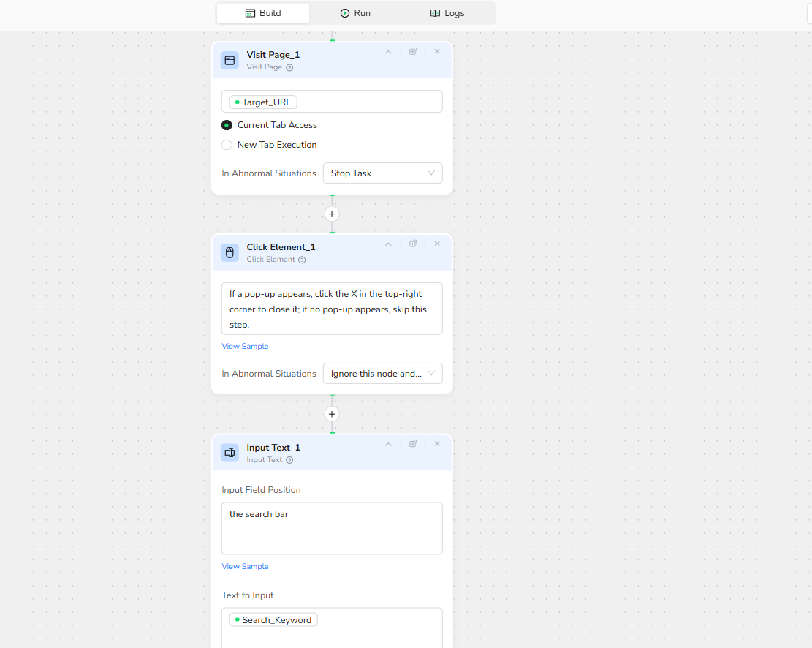Viewport: 812px width, 648px height.
Task: Add a node below Visit Page_1
Action: click(332, 214)
